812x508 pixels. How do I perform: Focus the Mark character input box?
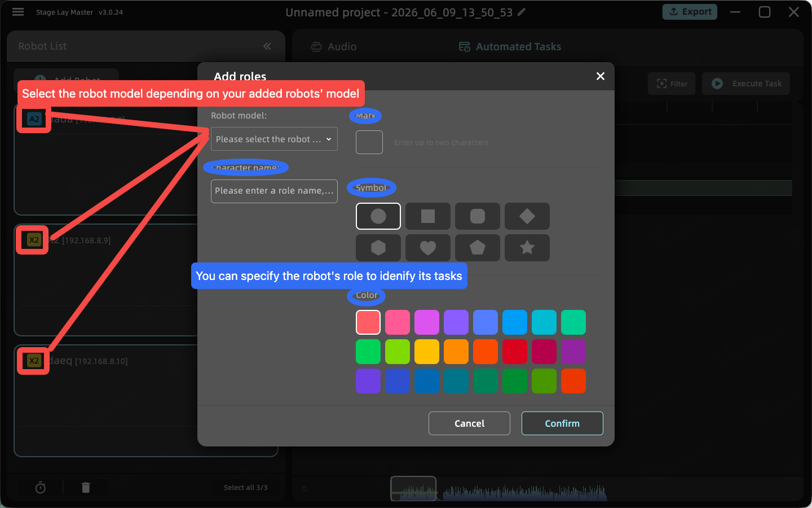(369, 142)
